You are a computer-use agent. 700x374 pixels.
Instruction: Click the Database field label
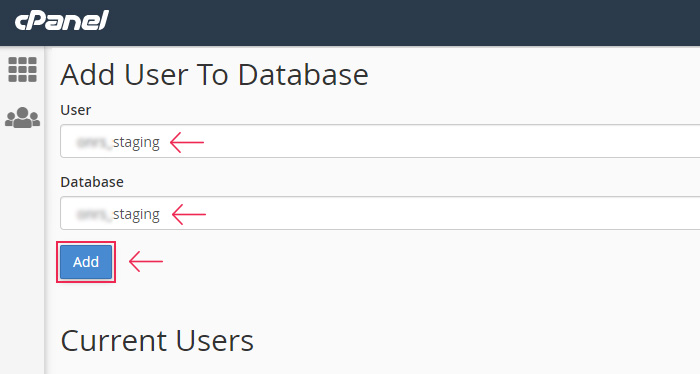[92, 182]
